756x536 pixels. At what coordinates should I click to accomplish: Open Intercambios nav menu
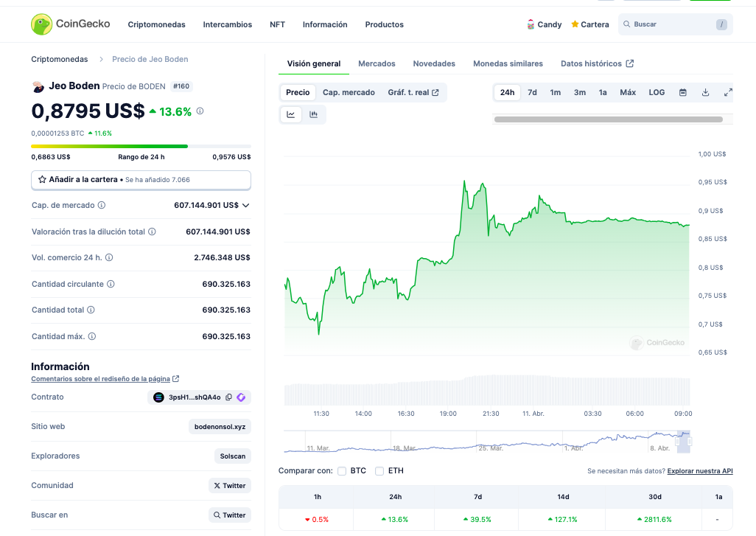227,24
